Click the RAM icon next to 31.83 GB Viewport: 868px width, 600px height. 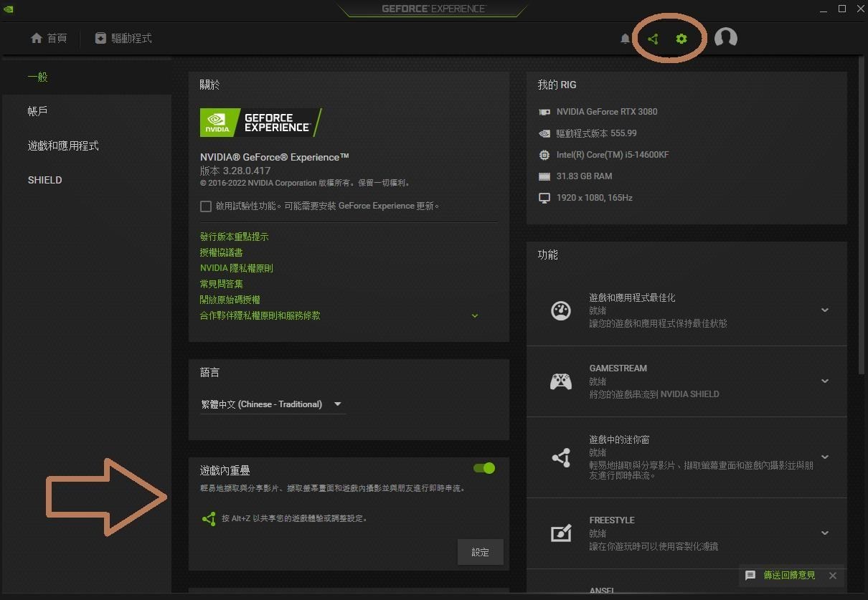click(544, 176)
